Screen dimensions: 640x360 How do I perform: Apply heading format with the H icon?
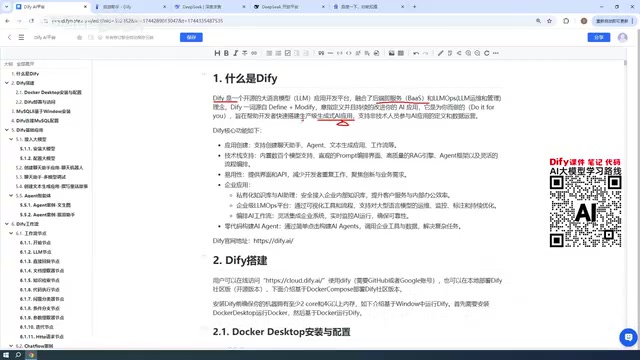[x=217, y=53]
